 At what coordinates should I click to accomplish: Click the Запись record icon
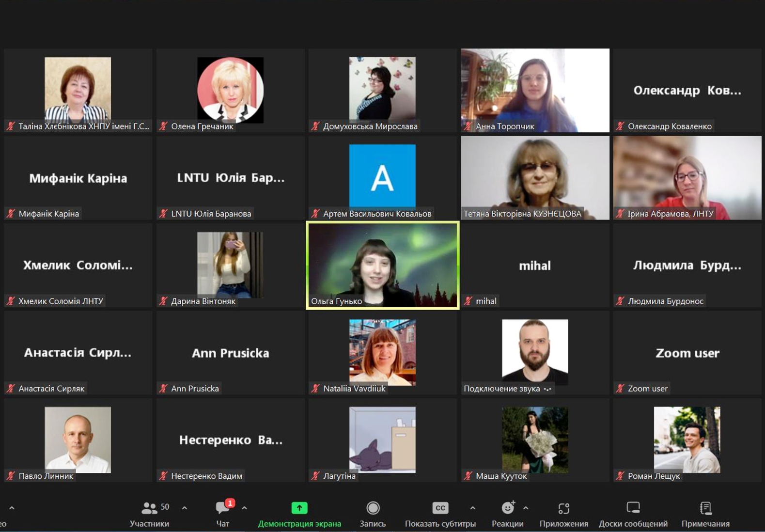[373, 508]
